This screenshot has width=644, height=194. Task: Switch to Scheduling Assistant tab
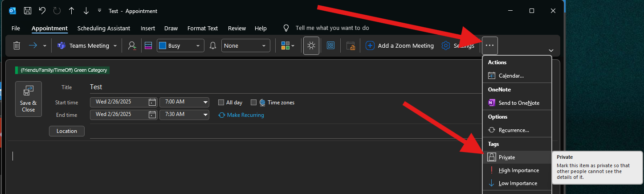(x=104, y=28)
